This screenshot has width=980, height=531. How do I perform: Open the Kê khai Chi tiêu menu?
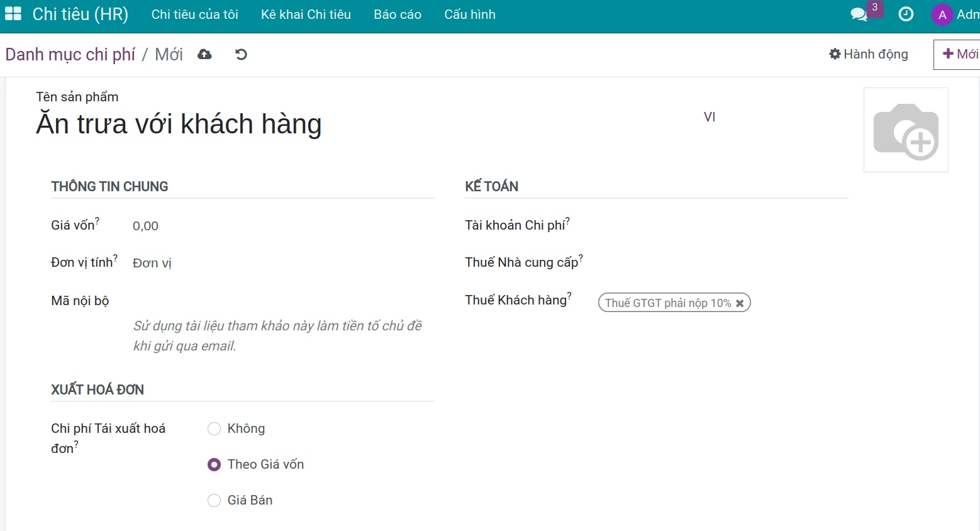click(306, 14)
